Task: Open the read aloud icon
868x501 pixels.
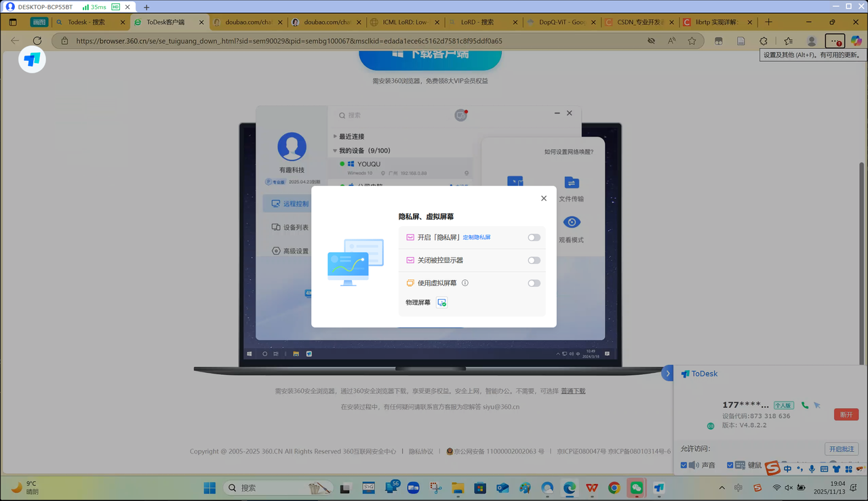Action: [x=671, y=41]
